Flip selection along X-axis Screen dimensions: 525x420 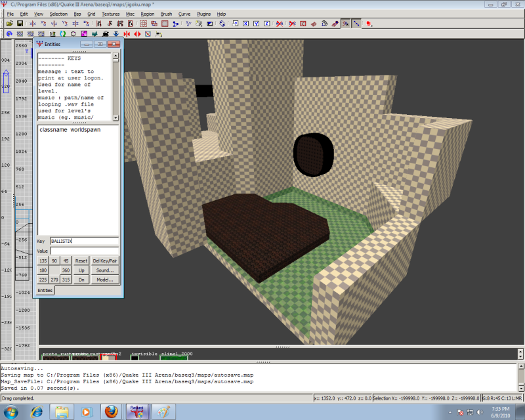[x=32, y=24]
